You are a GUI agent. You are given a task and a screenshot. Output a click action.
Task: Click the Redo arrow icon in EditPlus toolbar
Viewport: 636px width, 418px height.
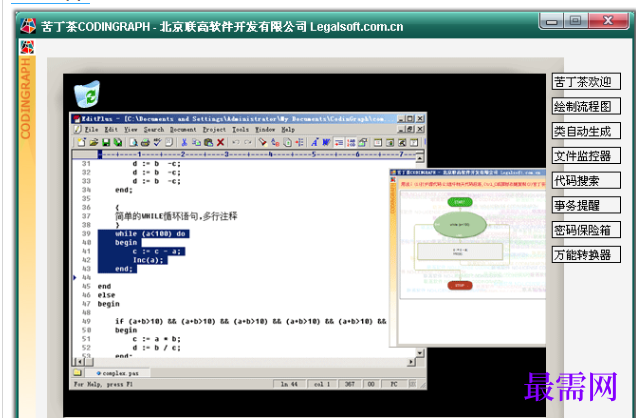tap(248, 142)
